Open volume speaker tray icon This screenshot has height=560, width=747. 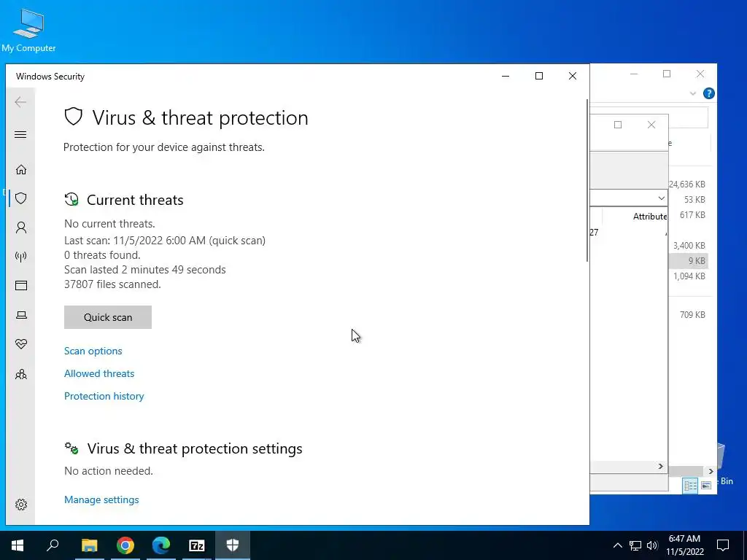tap(652, 545)
